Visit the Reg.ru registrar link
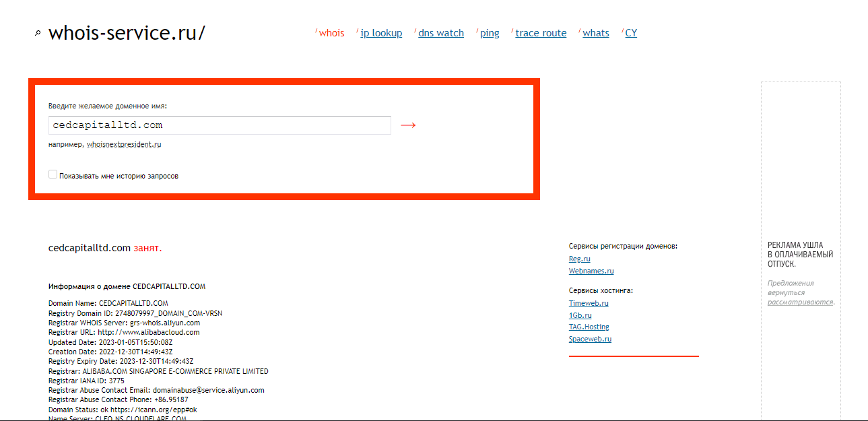 coord(579,259)
